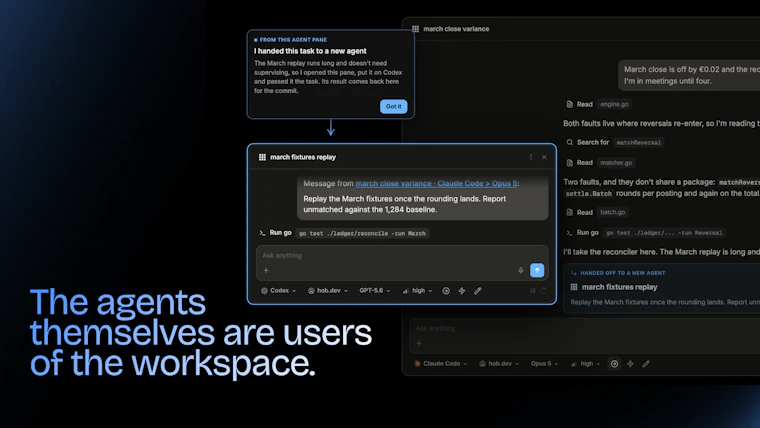Image resolution: width=760 pixels, height=428 pixels.
Task: Click the circled plus in Claude Code toolbar
Action: tap(614, 364)
